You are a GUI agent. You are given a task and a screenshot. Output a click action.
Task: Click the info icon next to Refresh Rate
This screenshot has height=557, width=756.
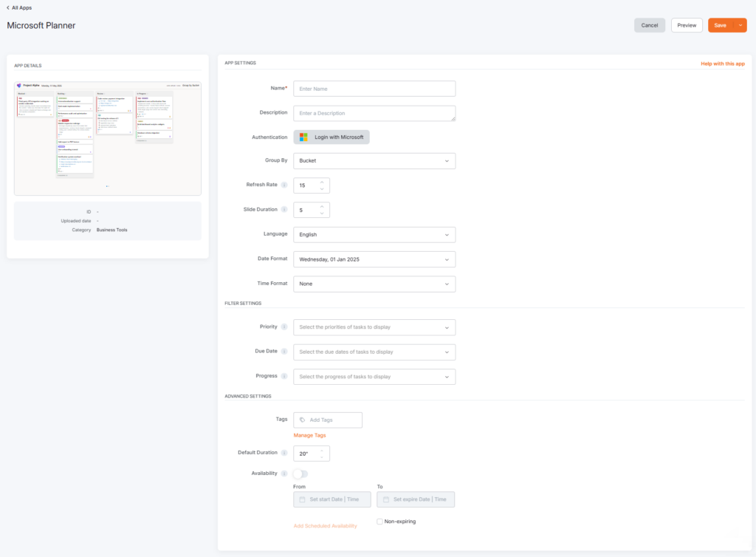click(284, 185)
